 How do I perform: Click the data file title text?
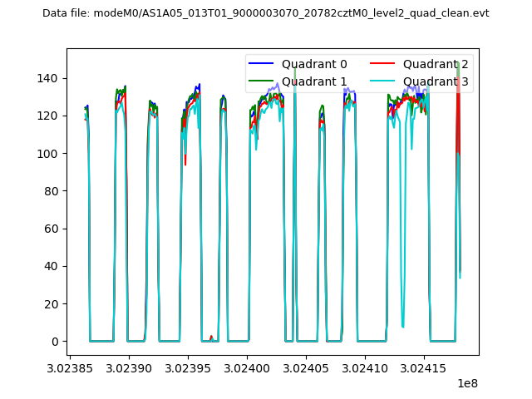point(266,13)
